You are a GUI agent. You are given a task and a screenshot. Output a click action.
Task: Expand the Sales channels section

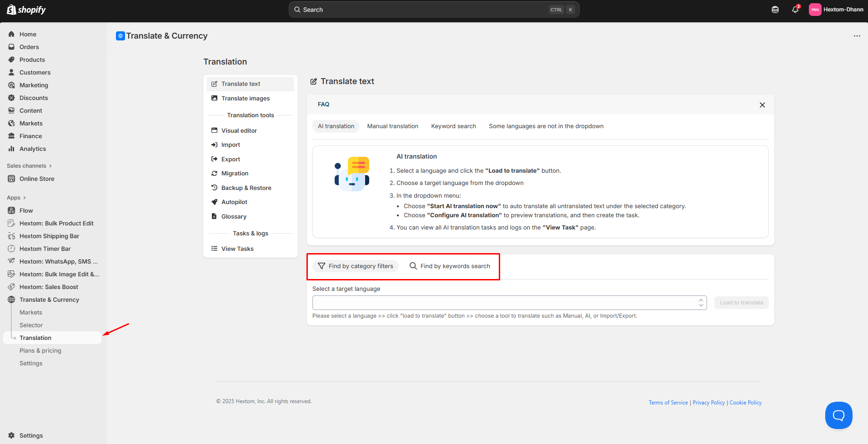point(30,166)
